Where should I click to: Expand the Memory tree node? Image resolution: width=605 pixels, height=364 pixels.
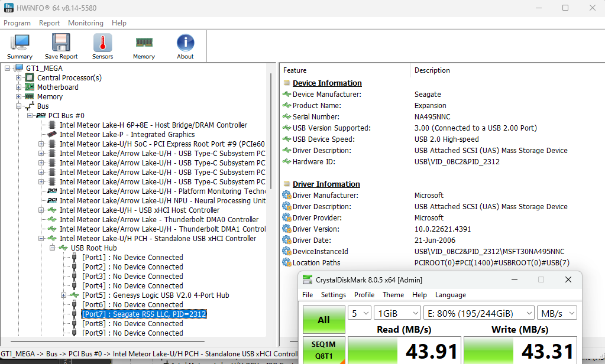(x=18, y=96)
